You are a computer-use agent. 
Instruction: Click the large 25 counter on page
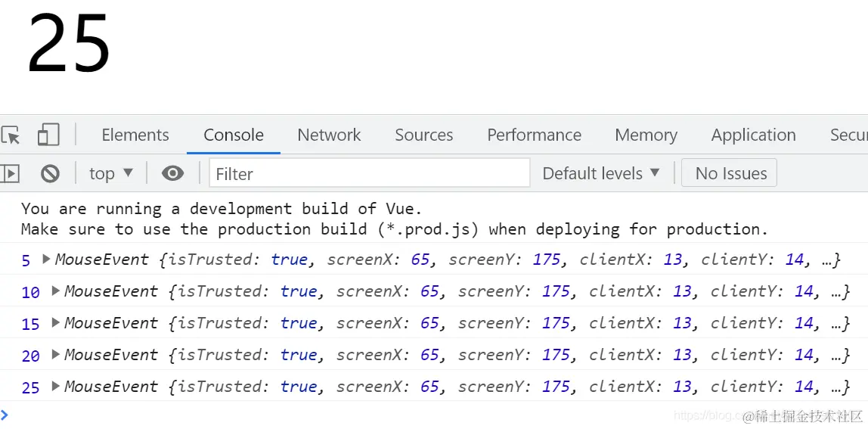70,43
